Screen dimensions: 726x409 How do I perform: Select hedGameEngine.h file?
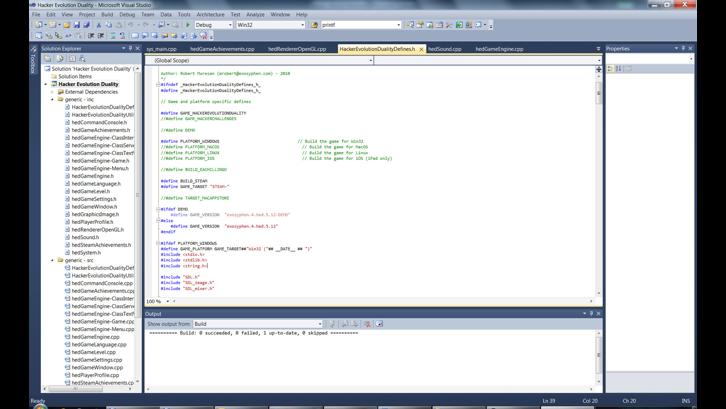[92, 176]
